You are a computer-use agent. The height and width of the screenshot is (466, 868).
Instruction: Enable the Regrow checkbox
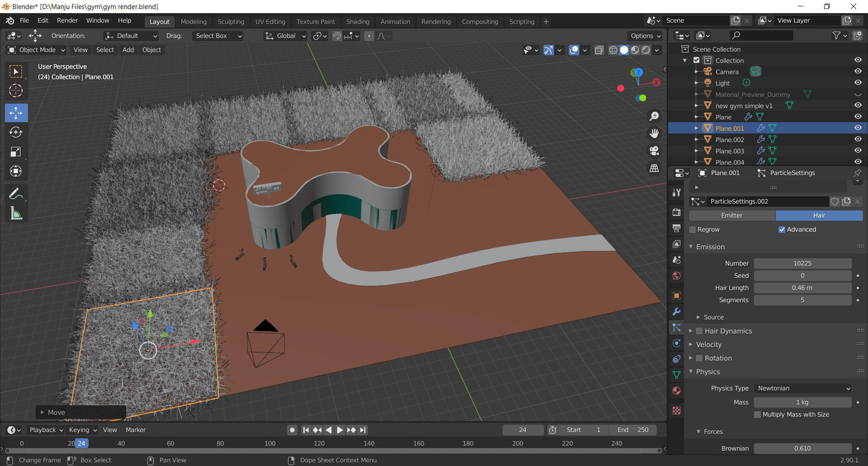click(x=692, y=229)
